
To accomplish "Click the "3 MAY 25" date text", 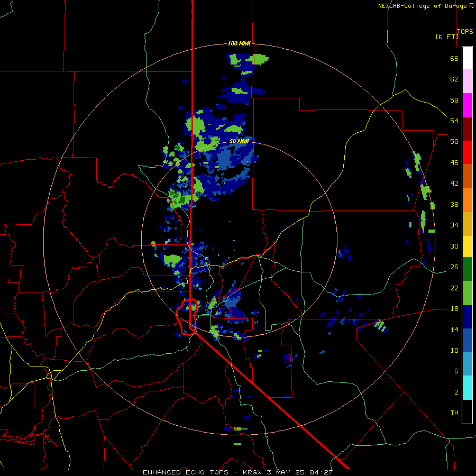I will [286, 472].
